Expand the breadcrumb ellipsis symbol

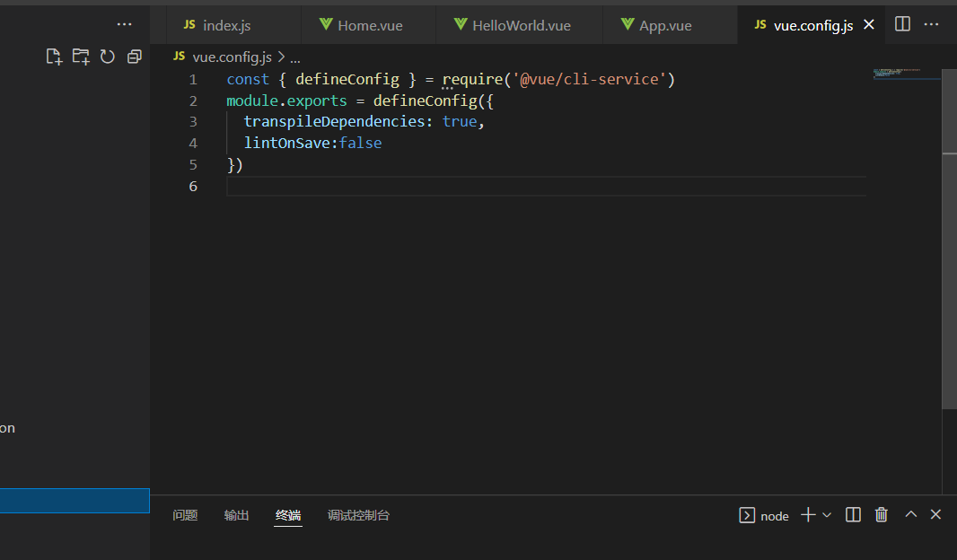coord(294,58)
